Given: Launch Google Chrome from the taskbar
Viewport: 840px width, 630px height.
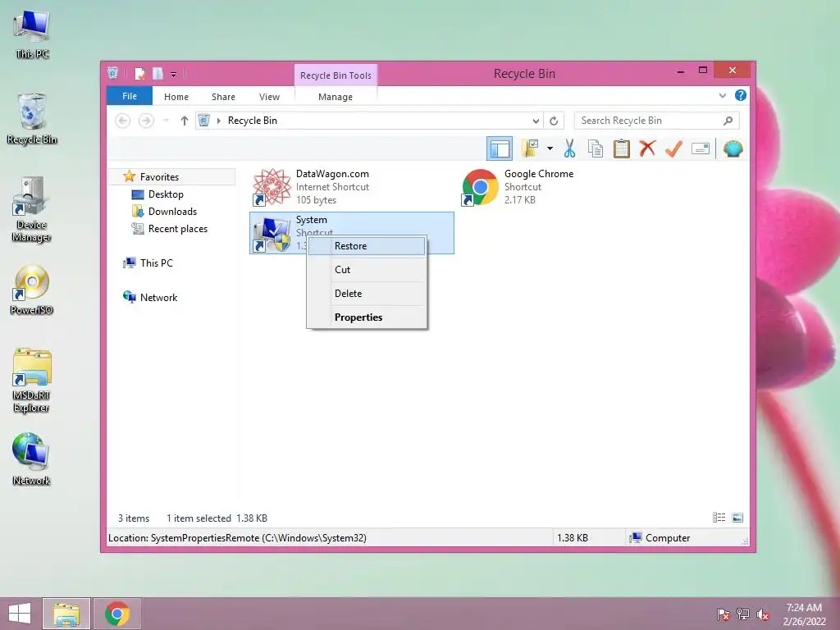Looking at the screenshot, I should point(117,614).
